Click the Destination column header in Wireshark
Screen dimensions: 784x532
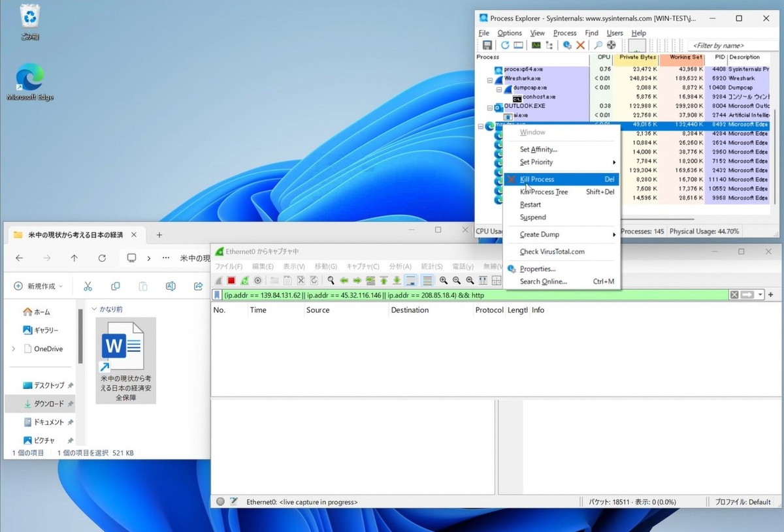pyautogui.click(x=431, y=310)
